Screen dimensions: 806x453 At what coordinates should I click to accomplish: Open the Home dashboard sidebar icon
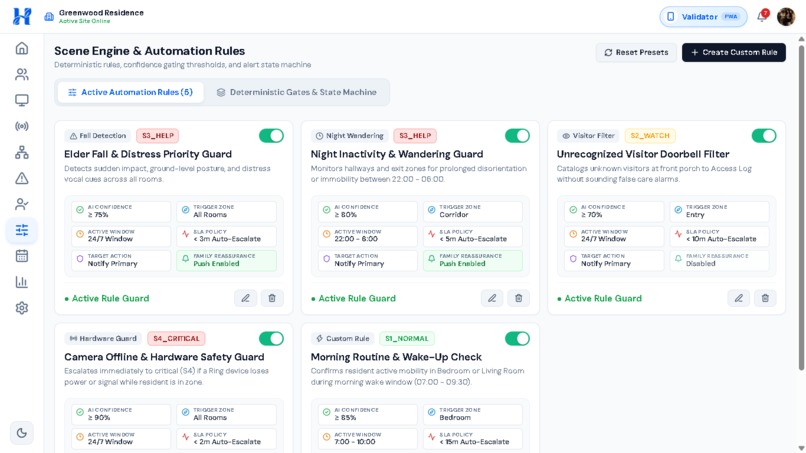click(22, 48)
